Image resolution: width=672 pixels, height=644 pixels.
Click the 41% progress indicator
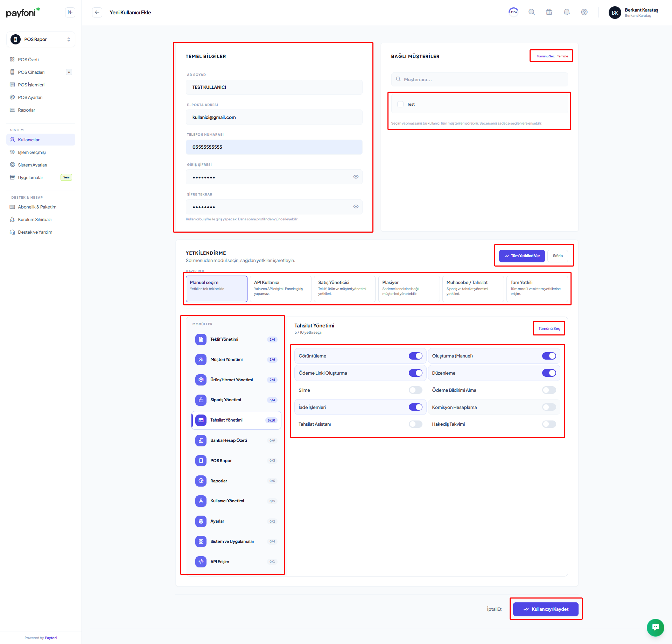[513, 12]
